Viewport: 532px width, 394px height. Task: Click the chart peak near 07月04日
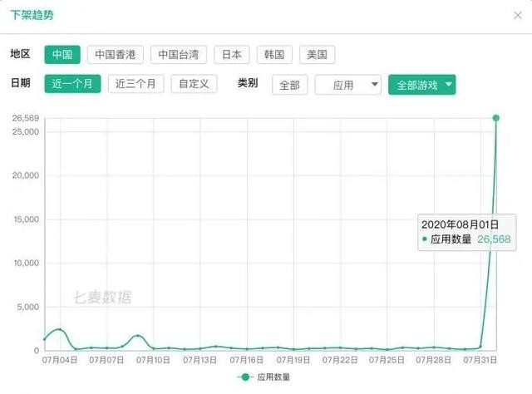click(x=60, y=329)
